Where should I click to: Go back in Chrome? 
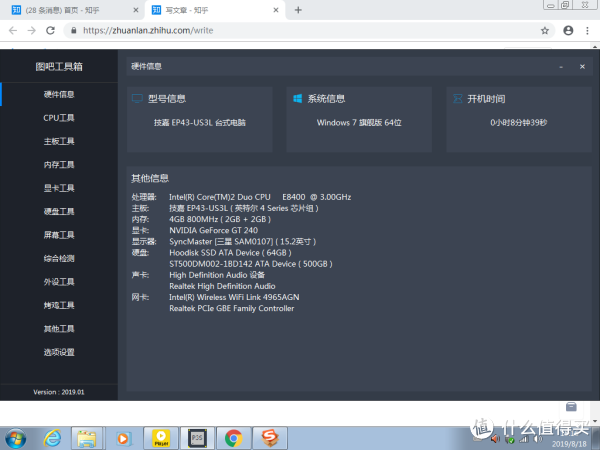click(x=13, y=31)
